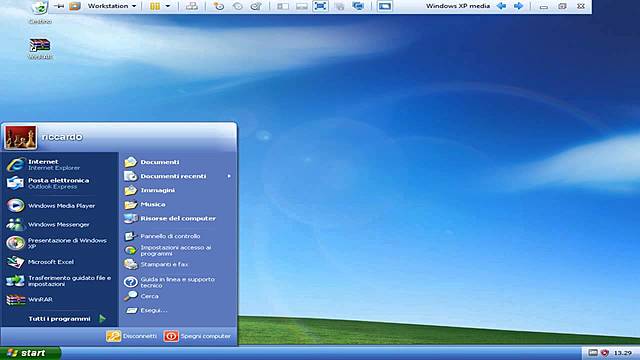Open Outlook Express Posta elettronica
This screenshot has height=360, width=640.
tap(60, 183)
